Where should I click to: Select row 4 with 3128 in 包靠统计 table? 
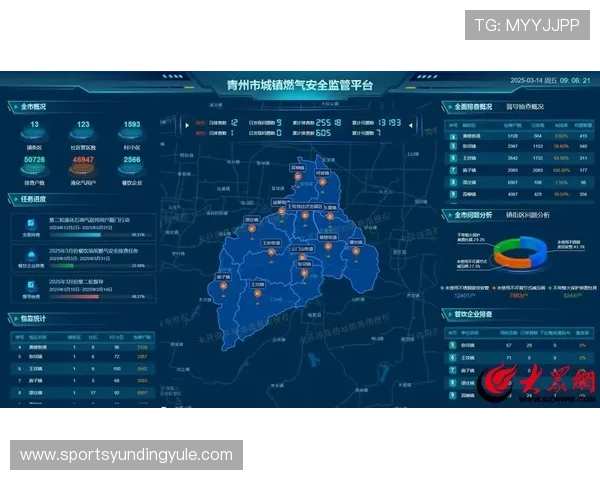pyautogui.click(x=83, y=347)
